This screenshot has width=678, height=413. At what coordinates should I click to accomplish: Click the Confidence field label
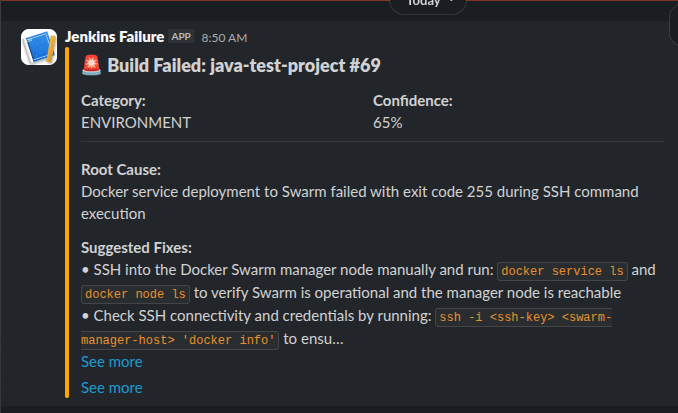[x=413, y=101]
